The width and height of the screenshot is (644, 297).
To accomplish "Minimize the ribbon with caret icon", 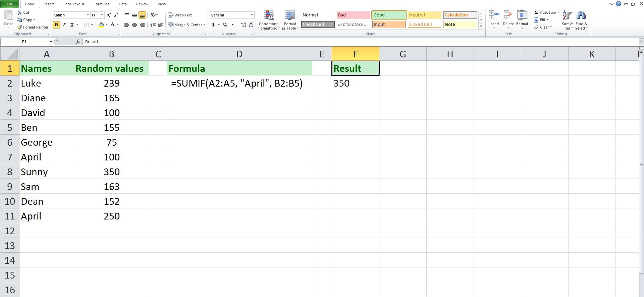I will point(611,4).
